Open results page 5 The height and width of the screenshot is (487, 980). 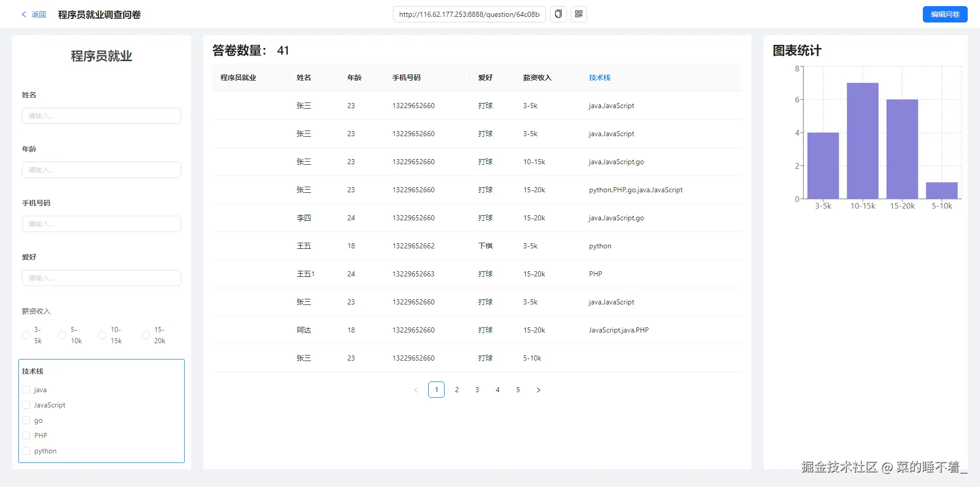(x=518, y=390)
